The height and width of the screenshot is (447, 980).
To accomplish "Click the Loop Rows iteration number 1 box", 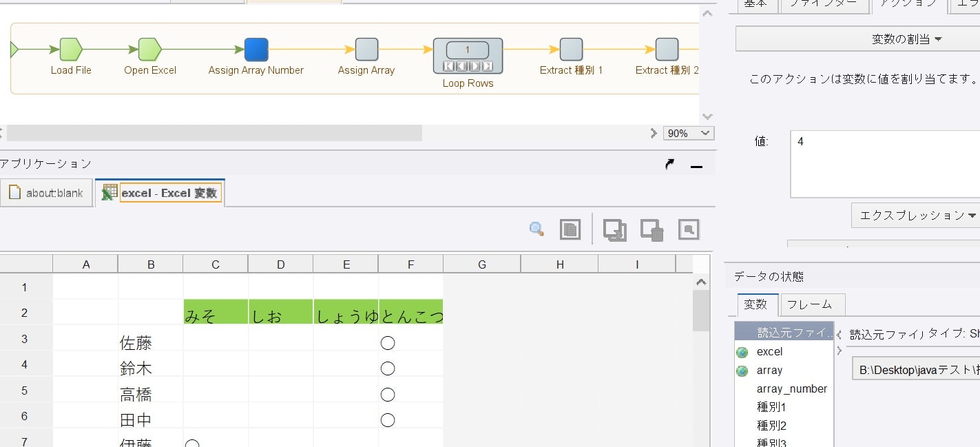I will click(x=468, y=50).
